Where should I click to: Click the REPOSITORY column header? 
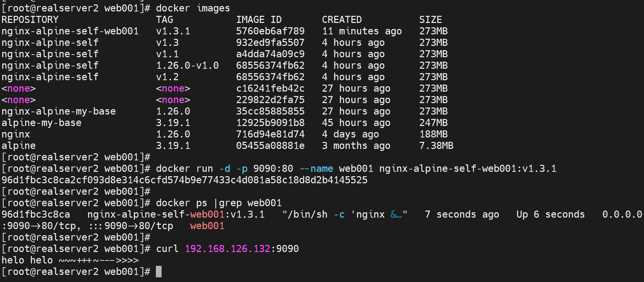click(x=30, y=20)
